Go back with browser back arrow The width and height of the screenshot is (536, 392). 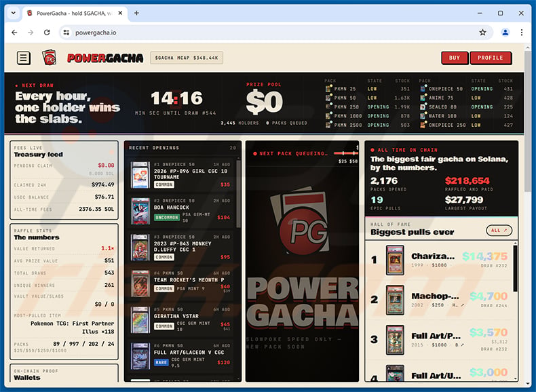(14, 33)
